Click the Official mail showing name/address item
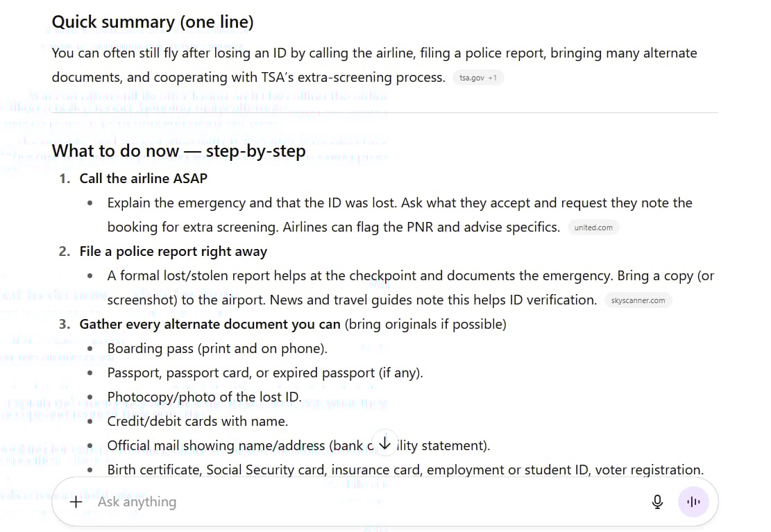Viewport: 771px width, 532px height. [236, 445]
